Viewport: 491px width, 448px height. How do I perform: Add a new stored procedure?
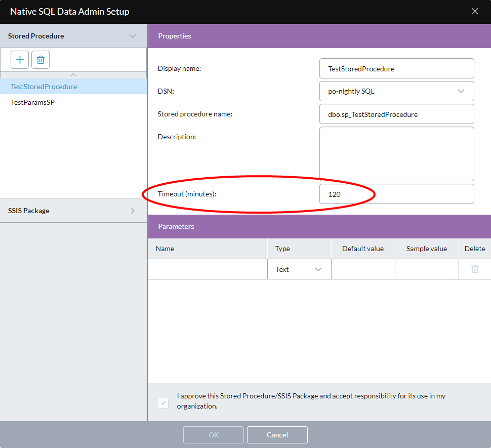[20, 60]
